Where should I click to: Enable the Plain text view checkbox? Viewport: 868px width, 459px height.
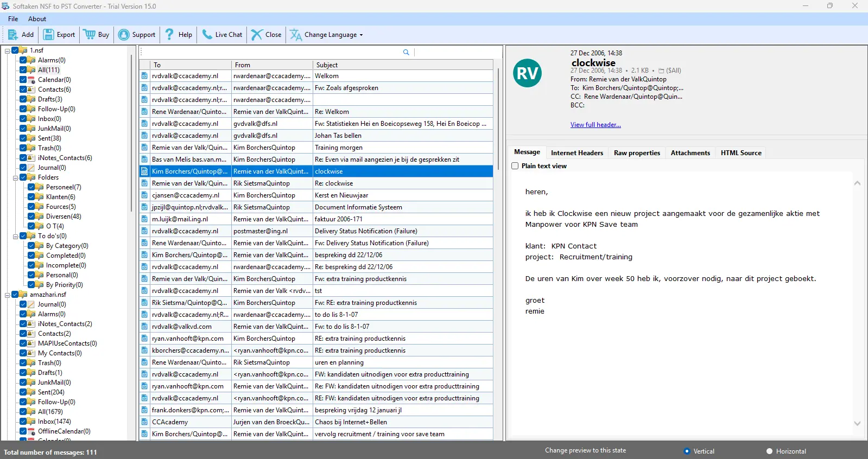515,166
